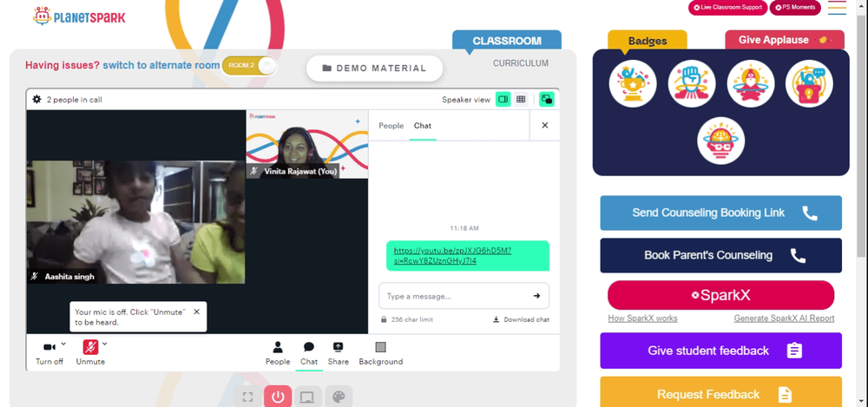Open the People panel from bottom toolbar
The image size is (868, 407).
[x=278, y=353]
